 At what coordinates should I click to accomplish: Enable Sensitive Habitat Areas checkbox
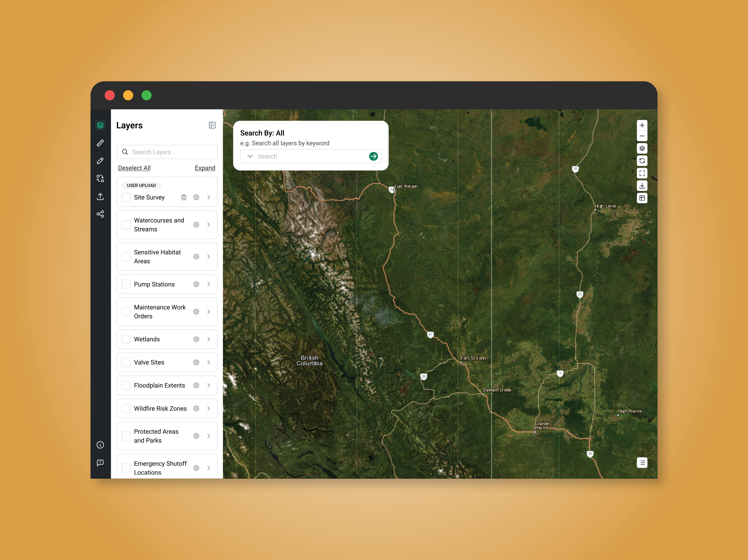pyautogui.click(x=126, y=257)
